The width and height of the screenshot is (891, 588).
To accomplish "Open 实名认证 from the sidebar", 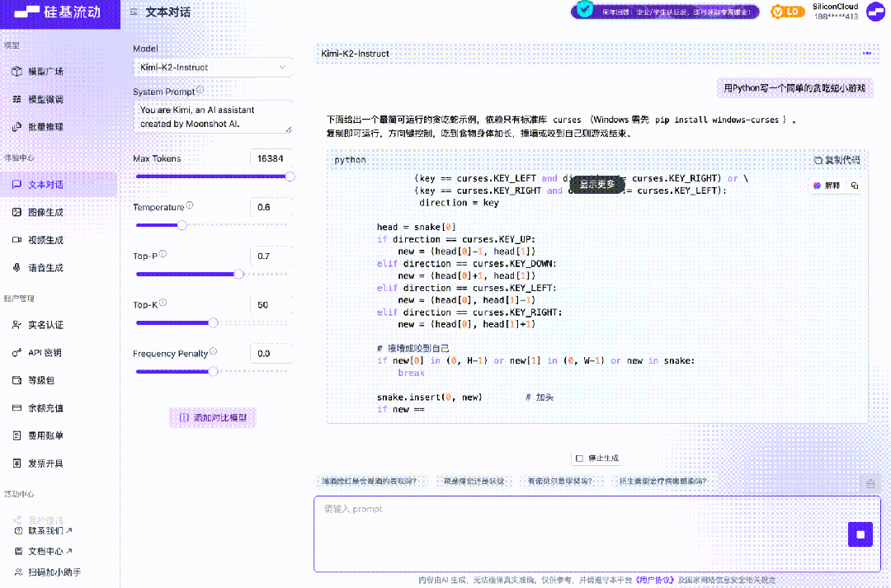I will pyautogui.click(x=49, y=325).
